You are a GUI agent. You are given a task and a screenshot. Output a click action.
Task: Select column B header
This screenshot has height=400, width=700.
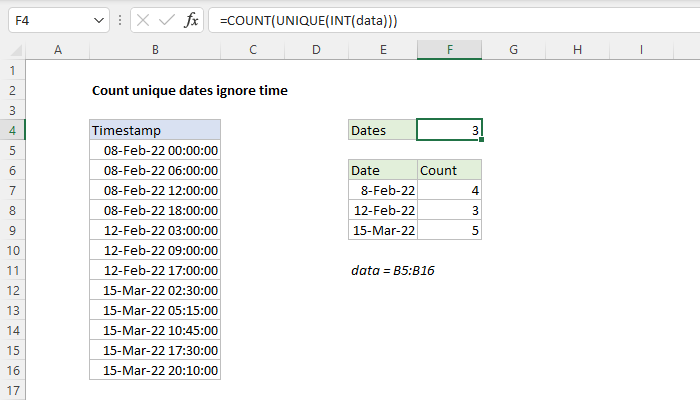[155, 50]
